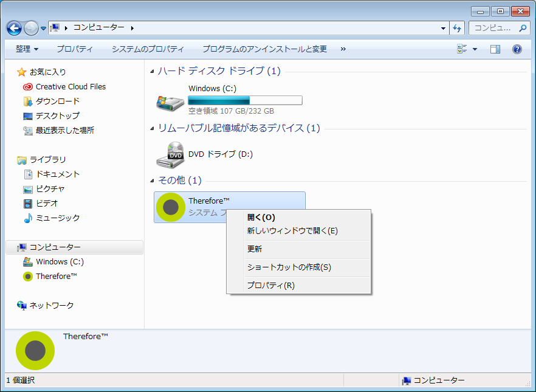This screenshot has width=536, height=392.
Task: Click プロパティ in the toolbar
Action: (75, 49)
